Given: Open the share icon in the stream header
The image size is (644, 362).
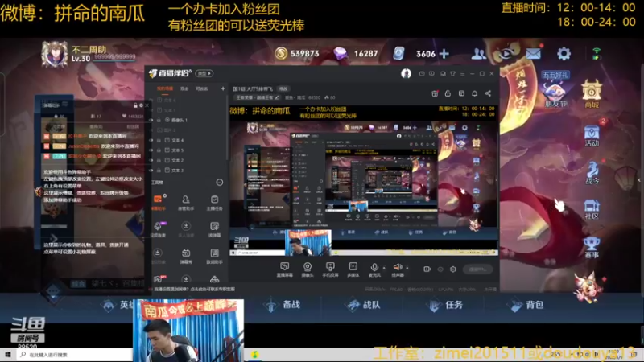Looking at the screenshot, I should (x=488, y=93).
